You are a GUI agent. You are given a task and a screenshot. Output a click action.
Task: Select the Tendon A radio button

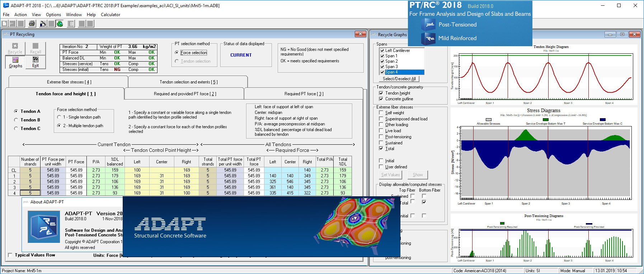tap(16, 111)
